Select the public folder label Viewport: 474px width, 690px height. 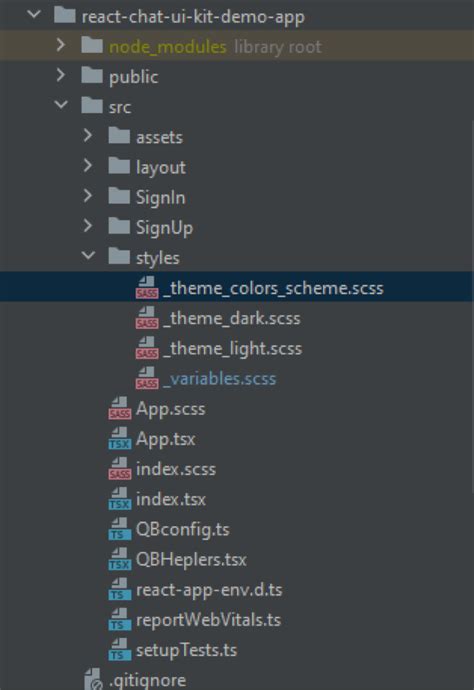(133, 77)
